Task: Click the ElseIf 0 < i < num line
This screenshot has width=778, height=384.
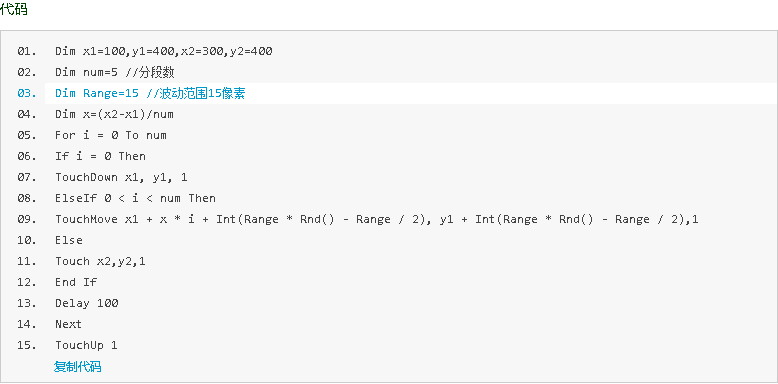Action: [135, 198]
